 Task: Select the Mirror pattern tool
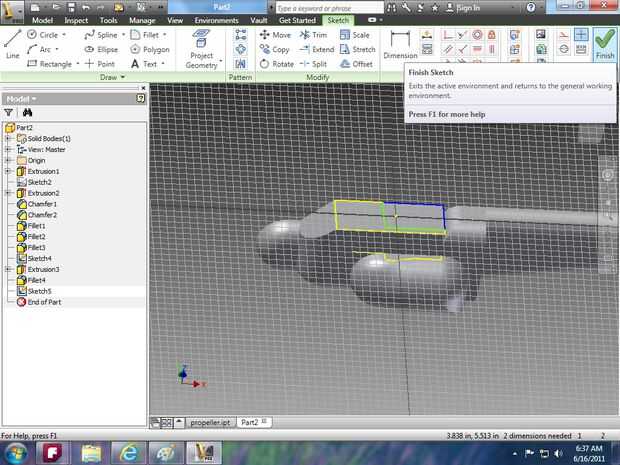240,64
